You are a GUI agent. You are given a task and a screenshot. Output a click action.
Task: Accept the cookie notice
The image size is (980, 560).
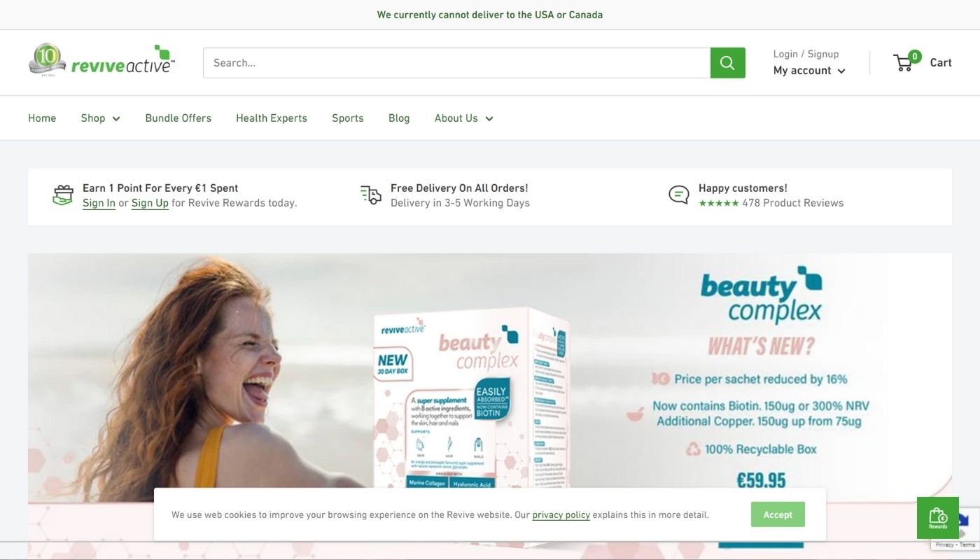coord(778,514)
